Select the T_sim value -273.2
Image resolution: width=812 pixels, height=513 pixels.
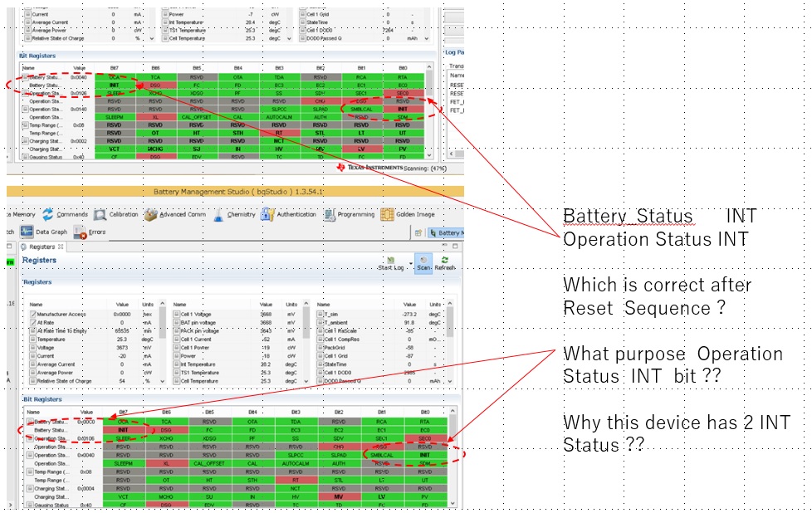coord(409,315)
